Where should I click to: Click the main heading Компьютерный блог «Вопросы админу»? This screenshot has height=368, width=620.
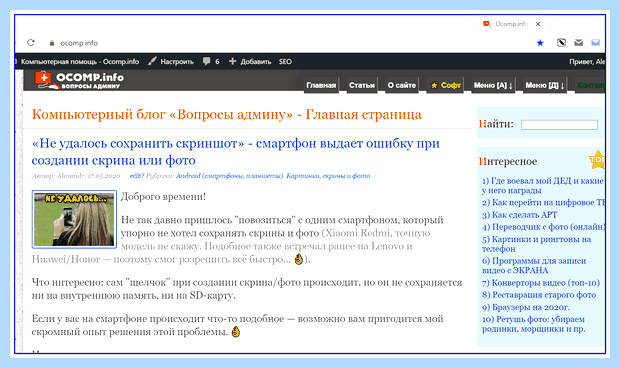pyautogui.click(x=227, y=114)
